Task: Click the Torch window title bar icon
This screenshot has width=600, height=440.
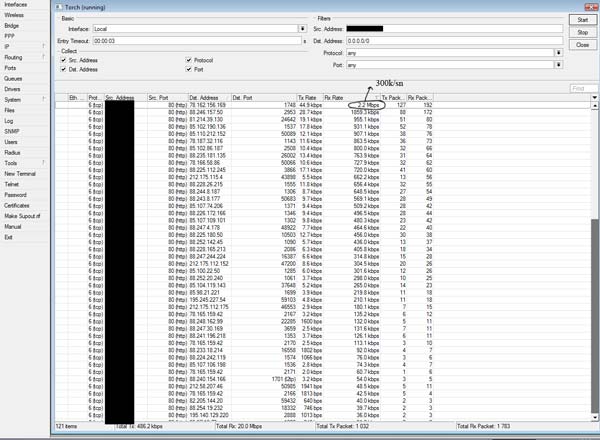Action: [x=59, y=7]
